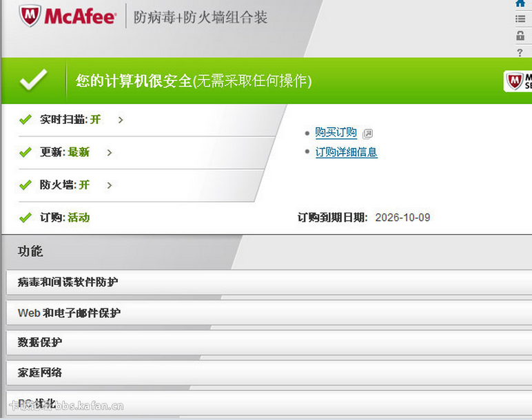Select the 家庭网络 section bar

click(x=269, y=372)
